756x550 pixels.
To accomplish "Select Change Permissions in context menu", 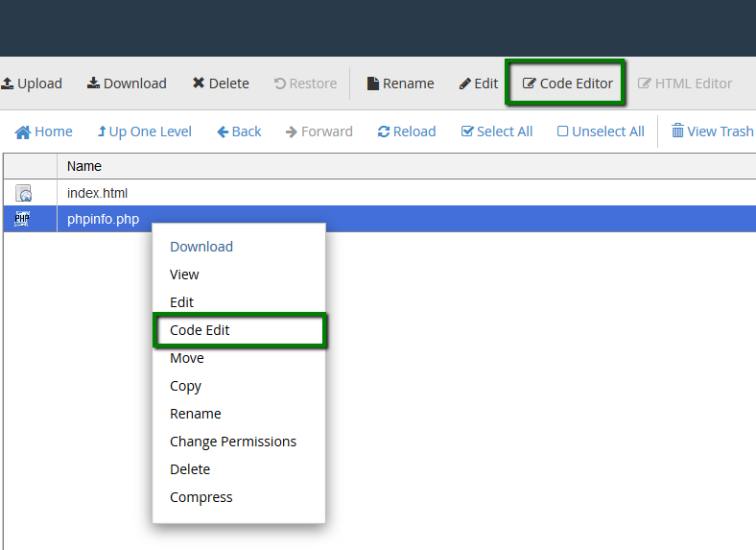I will point(233,442).
